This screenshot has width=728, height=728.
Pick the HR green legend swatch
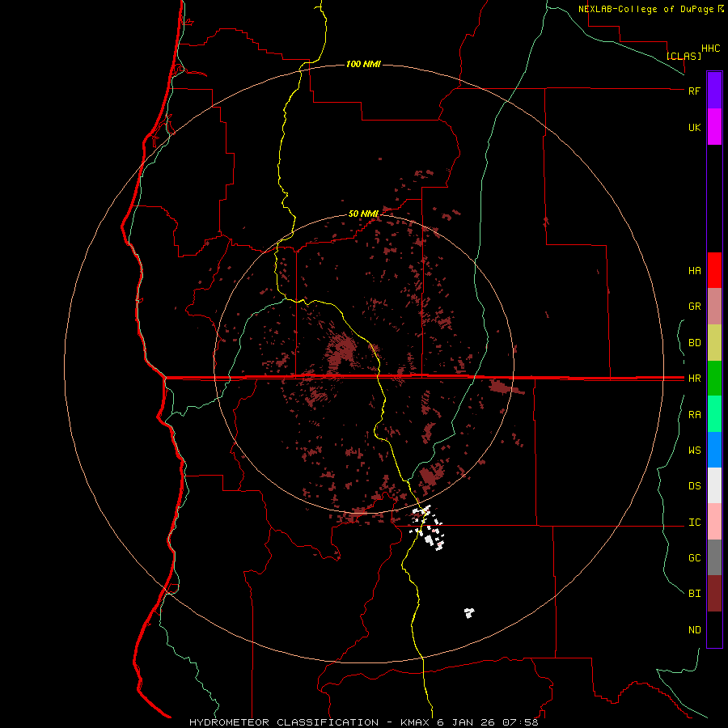coord(714,379)
